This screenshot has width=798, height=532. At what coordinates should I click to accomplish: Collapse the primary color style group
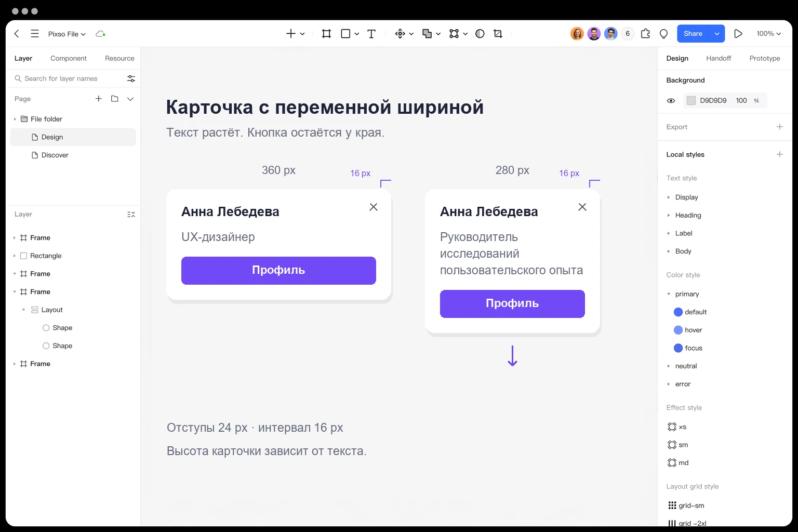point(669,294)
